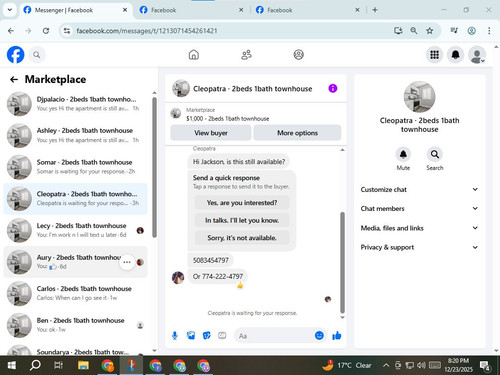Click the install app icon in address bar
This screenshot has width=500, height=375.
coord(398,31)
